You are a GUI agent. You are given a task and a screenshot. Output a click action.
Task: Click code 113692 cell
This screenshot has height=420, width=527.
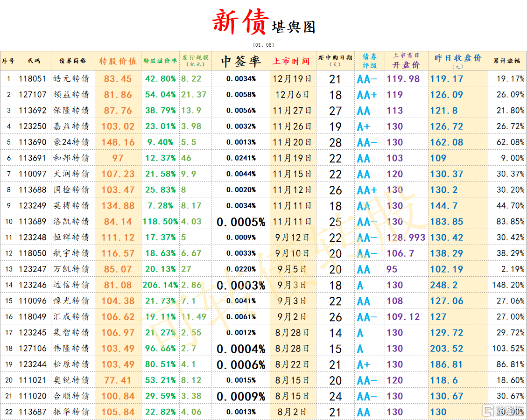pyautogui.click(x=32, y=110)
